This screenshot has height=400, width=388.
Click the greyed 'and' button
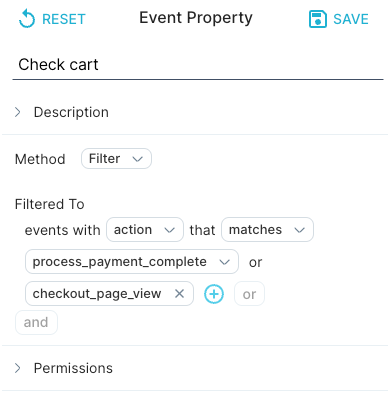coord(36,322)
